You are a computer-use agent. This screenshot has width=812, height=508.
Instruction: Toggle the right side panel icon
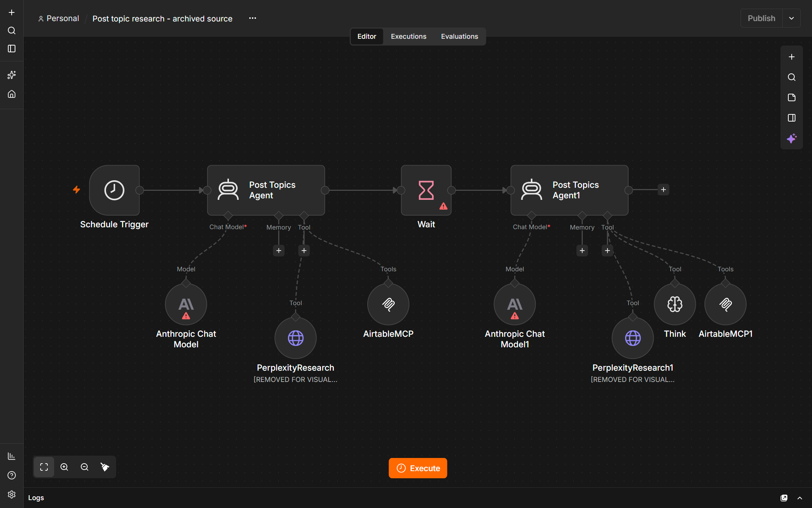792,118
